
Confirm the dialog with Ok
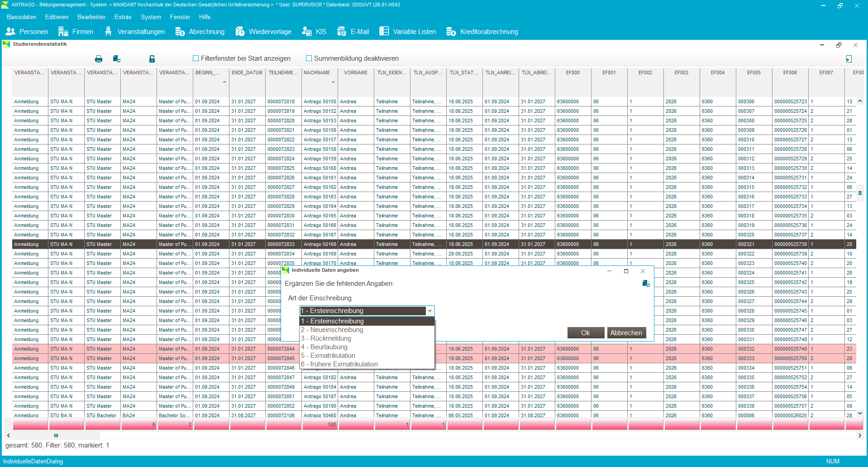point(585,333)
